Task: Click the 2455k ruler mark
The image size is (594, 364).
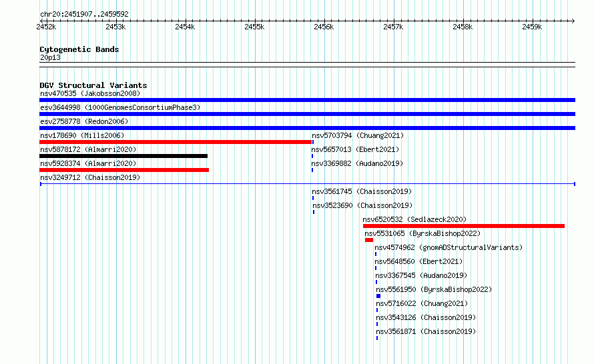Action: [254, 27]
